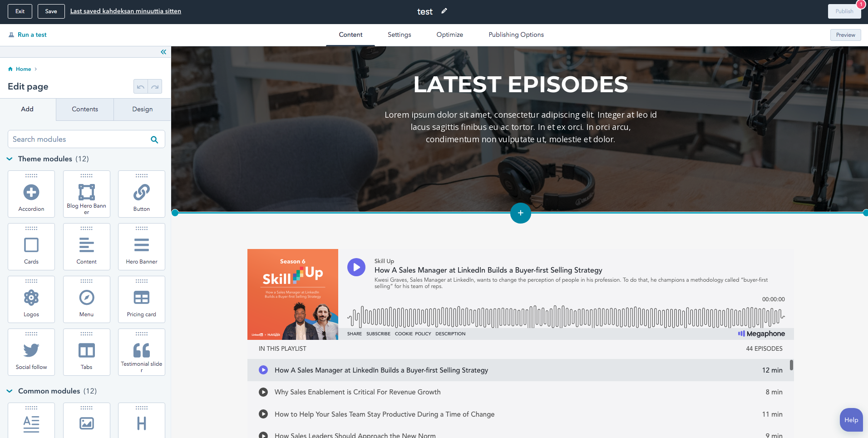
Task: Collapse the Theme modules section
Action: pyautogui.click(x=10, y=159)
